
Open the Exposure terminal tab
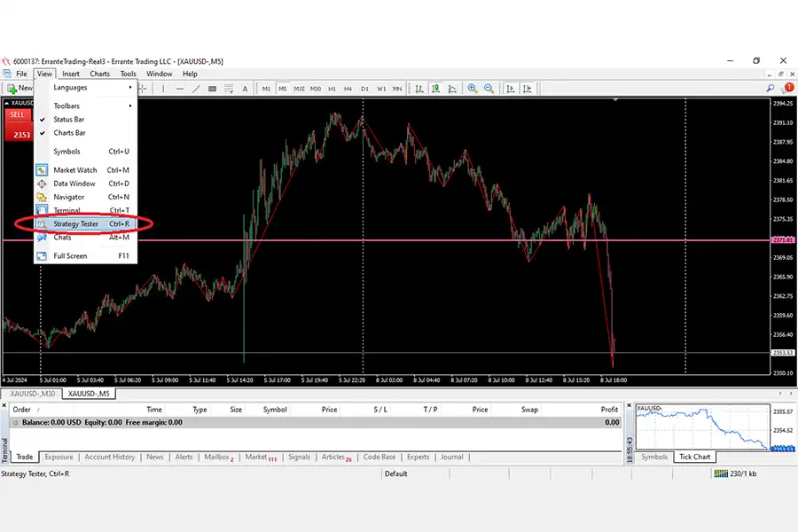[x=59, y=458]
